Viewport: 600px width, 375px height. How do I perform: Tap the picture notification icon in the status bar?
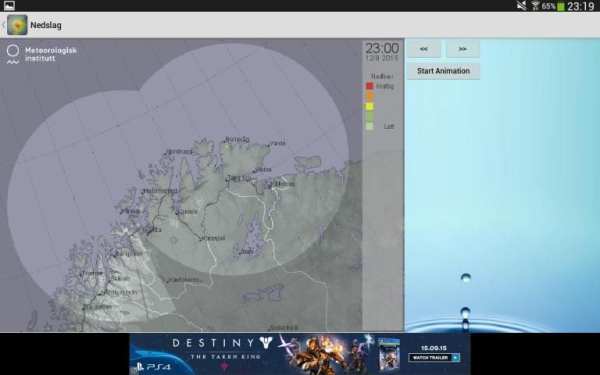[9, 6]
